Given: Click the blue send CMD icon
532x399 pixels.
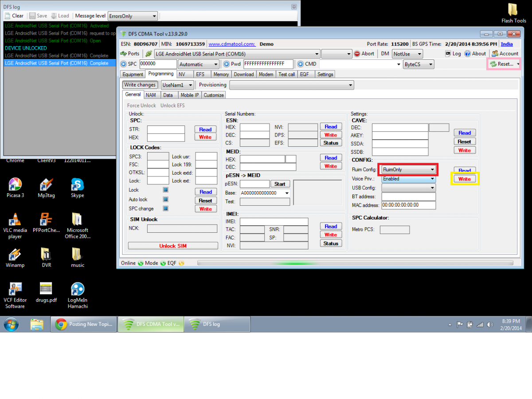Looking at the screenshot, I should click(301, 64).
